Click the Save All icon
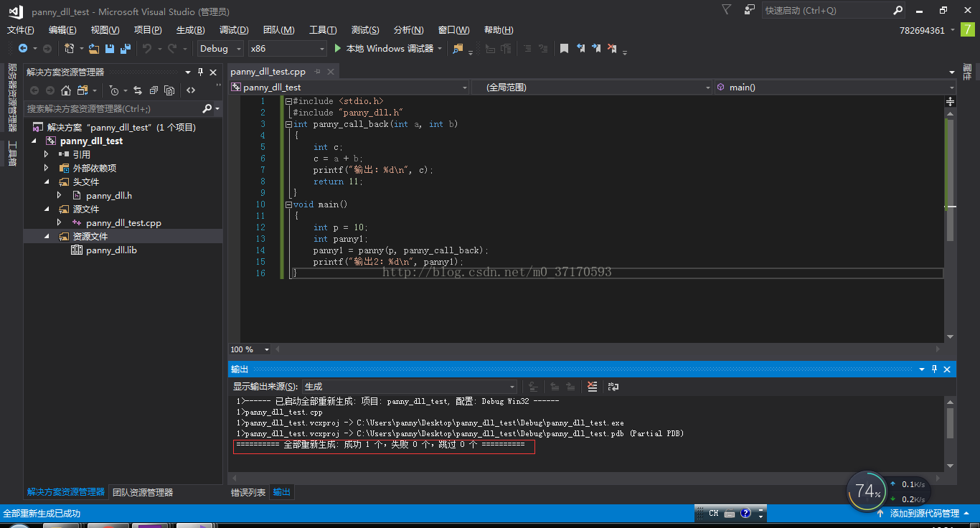This screenshot has height=528, width=980. [126, 49]
